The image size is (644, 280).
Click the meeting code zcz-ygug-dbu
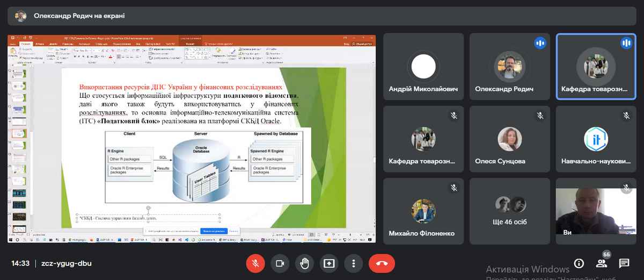[61, 264]
